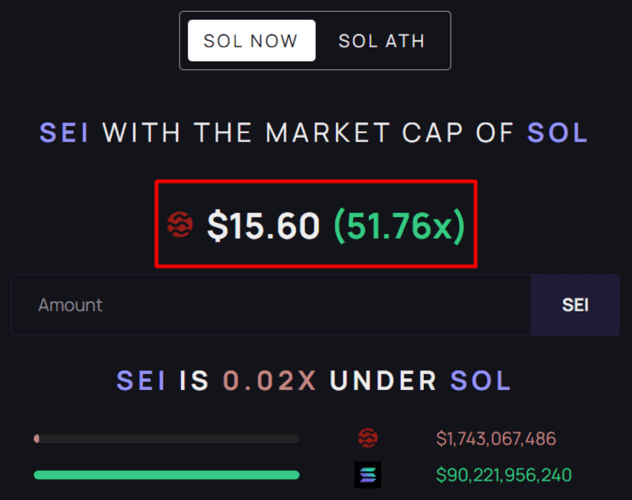Switch to the SOL ATH option
Viewport: 632px width, 500px height.
(381, 41)
